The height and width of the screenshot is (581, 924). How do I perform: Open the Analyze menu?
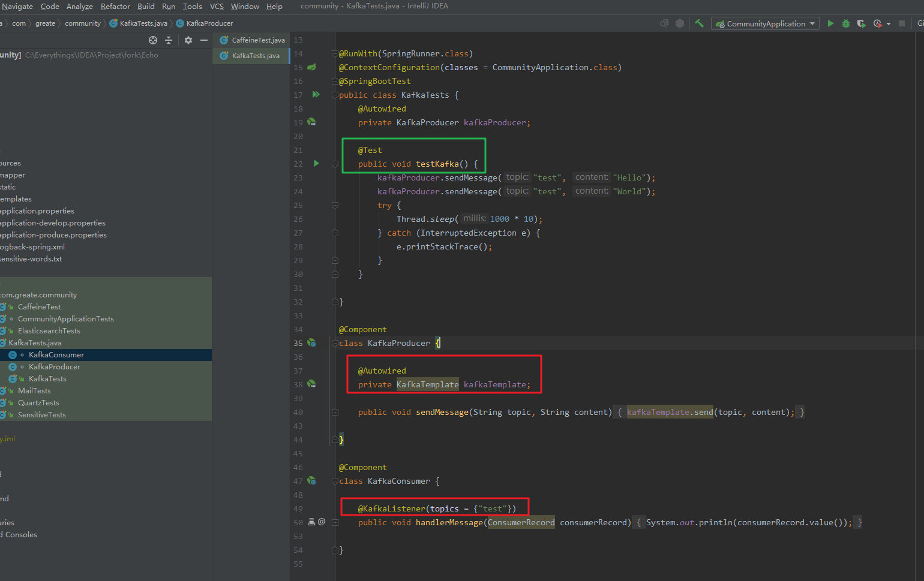[80, 7]
